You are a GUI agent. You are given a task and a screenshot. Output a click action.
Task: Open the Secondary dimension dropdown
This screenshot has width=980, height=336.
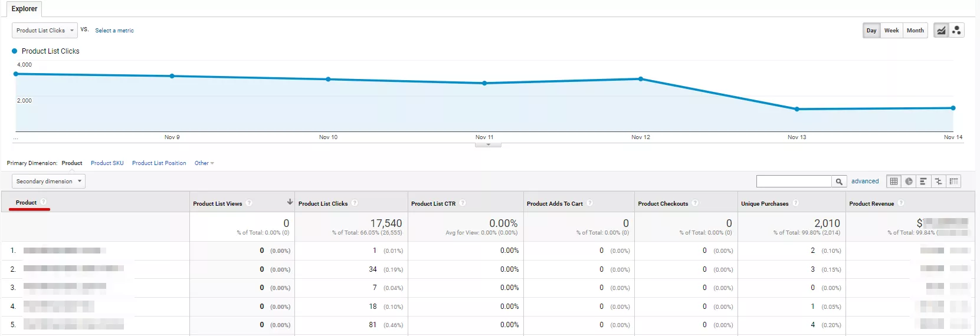(48, 182)
